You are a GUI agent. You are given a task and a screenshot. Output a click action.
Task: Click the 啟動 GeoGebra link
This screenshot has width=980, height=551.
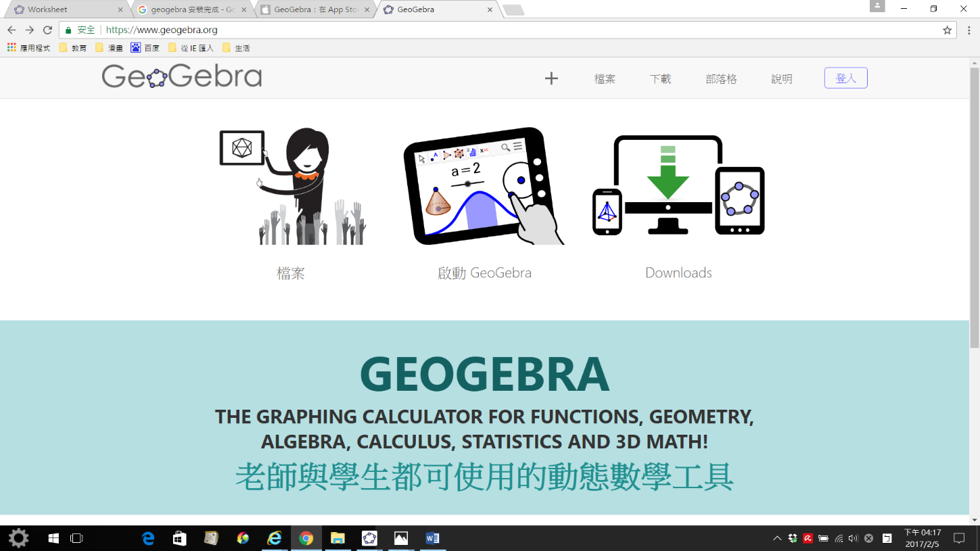(484, 273)
